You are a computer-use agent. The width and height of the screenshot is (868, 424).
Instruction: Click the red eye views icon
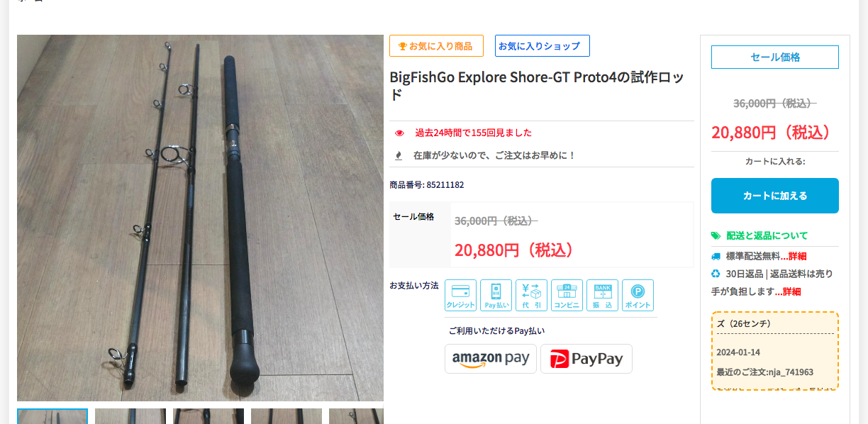[399, 133]
